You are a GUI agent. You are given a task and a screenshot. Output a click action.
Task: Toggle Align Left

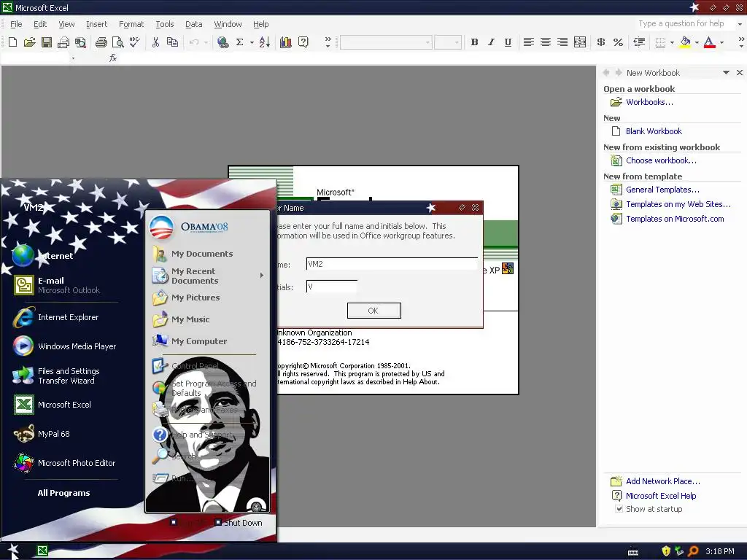528,42
